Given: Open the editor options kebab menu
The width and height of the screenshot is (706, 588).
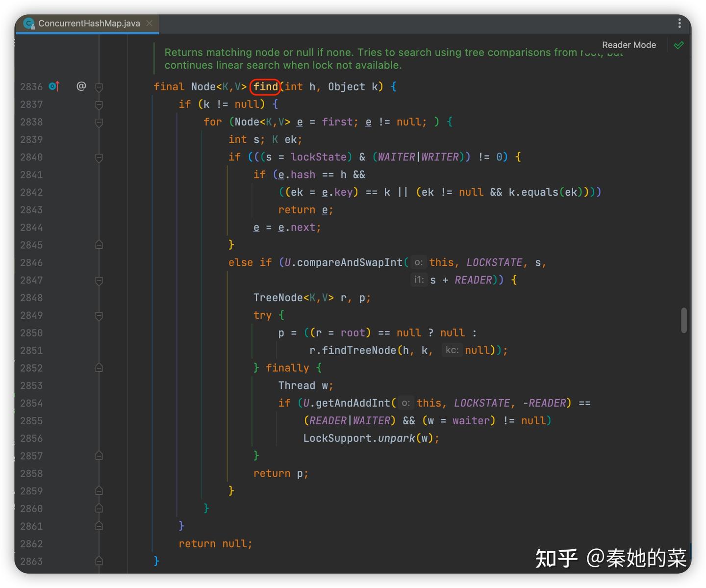Looking at the screenshot, I should pos(680,23).
